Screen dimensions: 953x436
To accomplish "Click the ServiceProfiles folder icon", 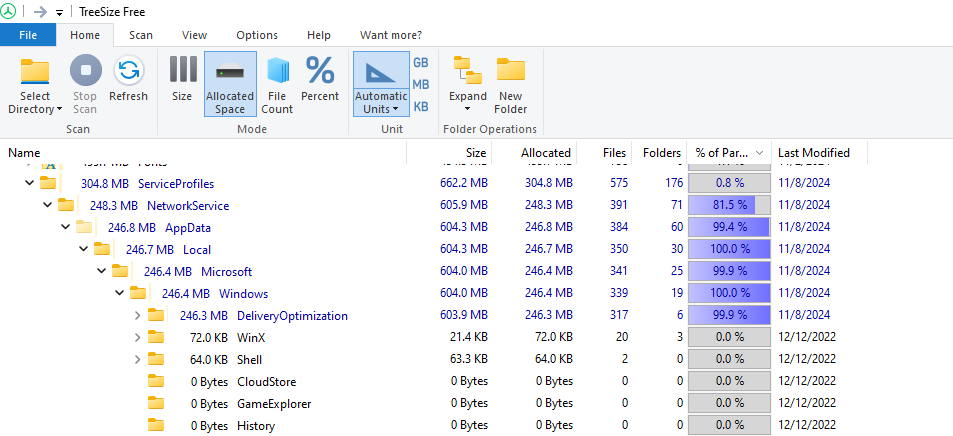I will pos(48,182).
